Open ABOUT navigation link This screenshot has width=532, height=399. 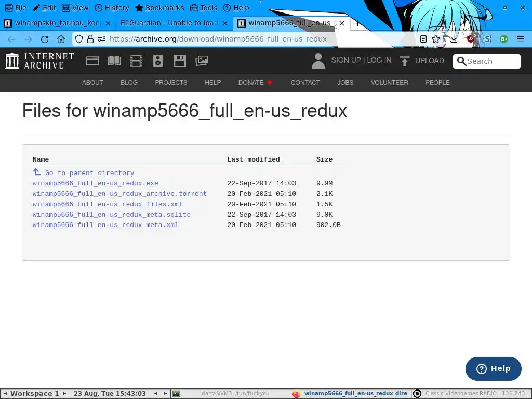pos(92,83)
